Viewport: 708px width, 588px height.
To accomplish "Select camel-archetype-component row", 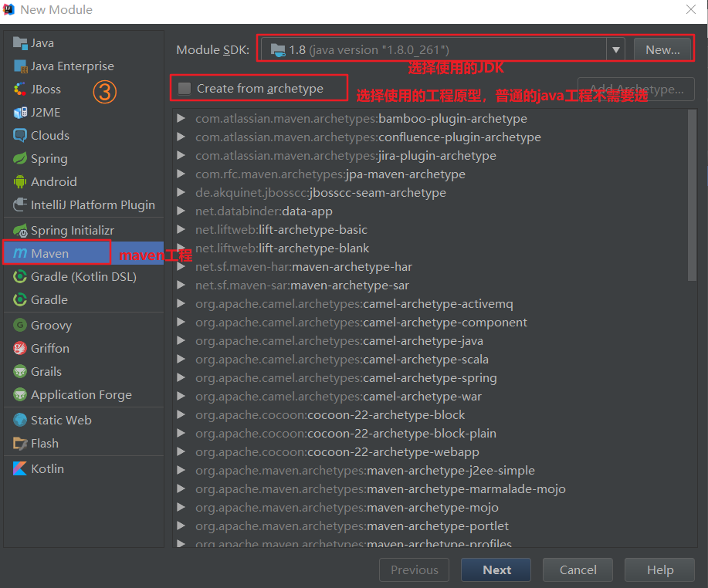I will 429,322.
